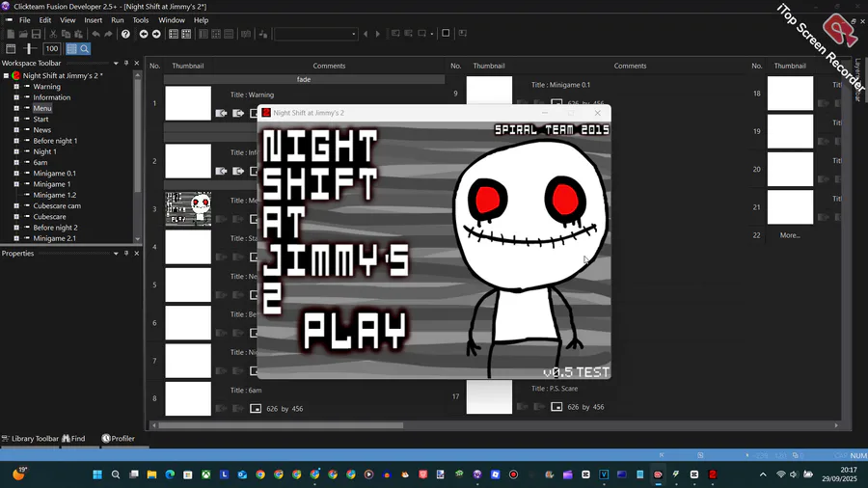This screenshot has width=868, height=488.
Task: Click the storyboard horizontal scrollbar thumb
Action: 281,425
